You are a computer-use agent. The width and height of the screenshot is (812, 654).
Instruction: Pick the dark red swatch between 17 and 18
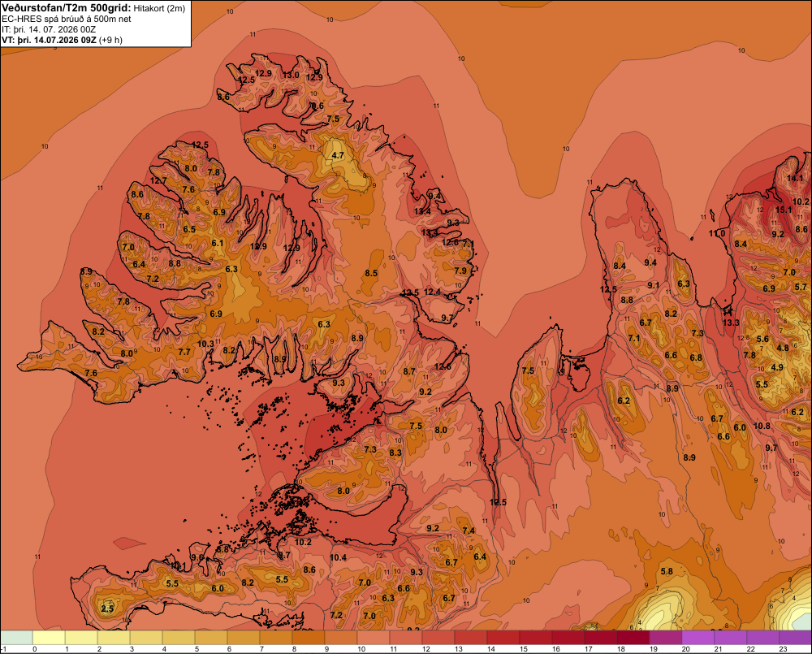(x=601, y=638)
